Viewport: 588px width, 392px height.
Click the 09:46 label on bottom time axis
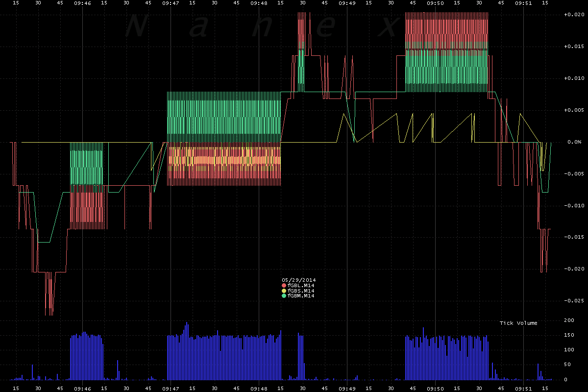(x=82, y=388)
